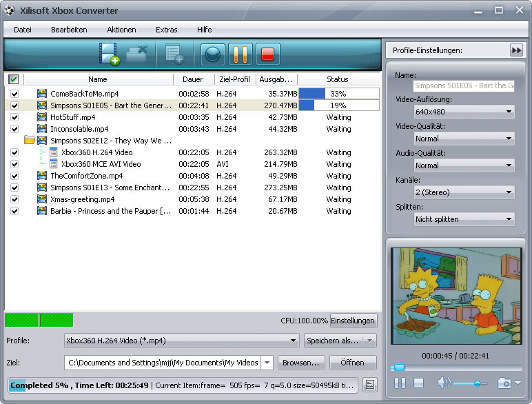Mute preview with the speaker icon
The image size is (532, 404).
[443, 383]
